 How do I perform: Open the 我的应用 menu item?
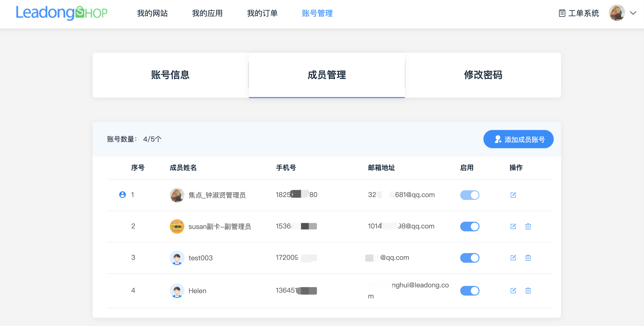[x=207, y=14]
